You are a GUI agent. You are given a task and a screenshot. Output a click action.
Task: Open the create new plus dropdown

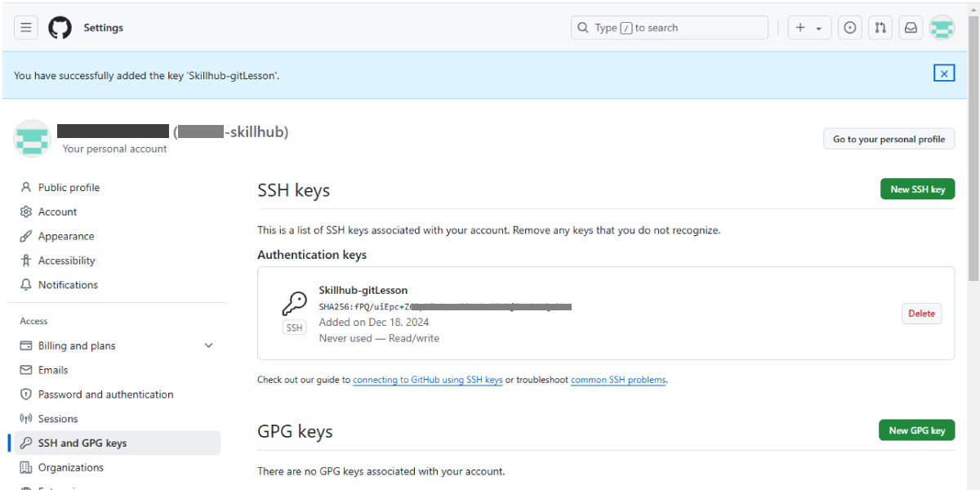(809, 28)
